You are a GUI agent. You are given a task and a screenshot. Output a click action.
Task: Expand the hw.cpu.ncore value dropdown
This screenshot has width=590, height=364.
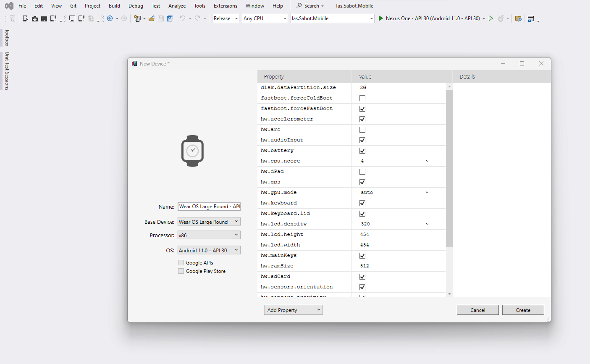pyautogui.click(x=427, y=161)
